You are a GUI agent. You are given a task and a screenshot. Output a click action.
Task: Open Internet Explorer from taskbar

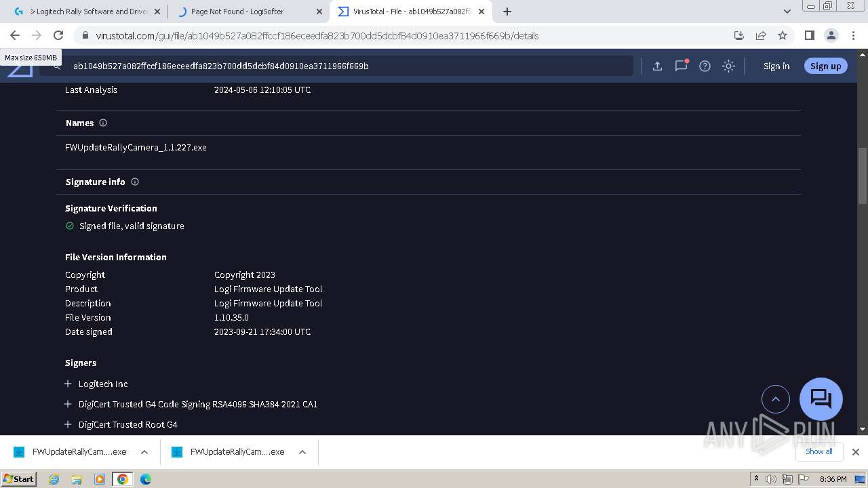[54, 479]
